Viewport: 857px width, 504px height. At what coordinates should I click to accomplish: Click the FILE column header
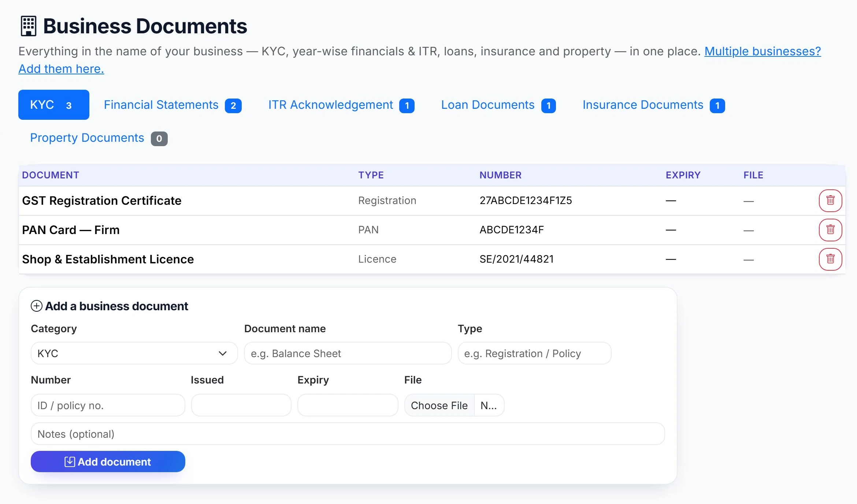[x=753, y=175]
